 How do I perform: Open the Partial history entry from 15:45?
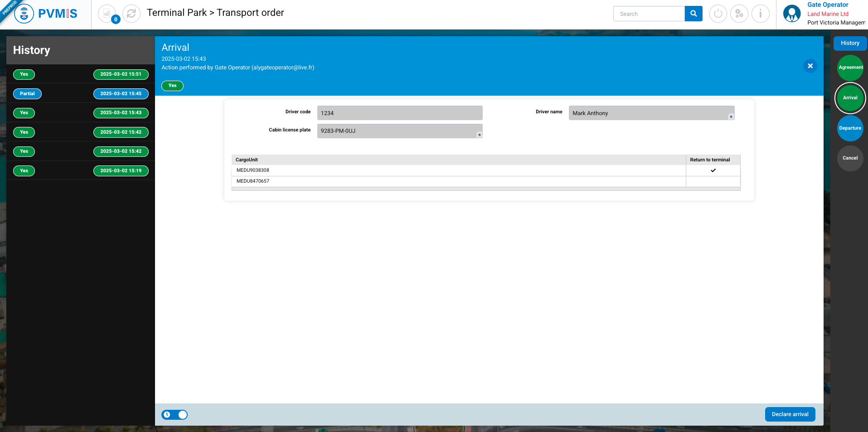[27, 94]
